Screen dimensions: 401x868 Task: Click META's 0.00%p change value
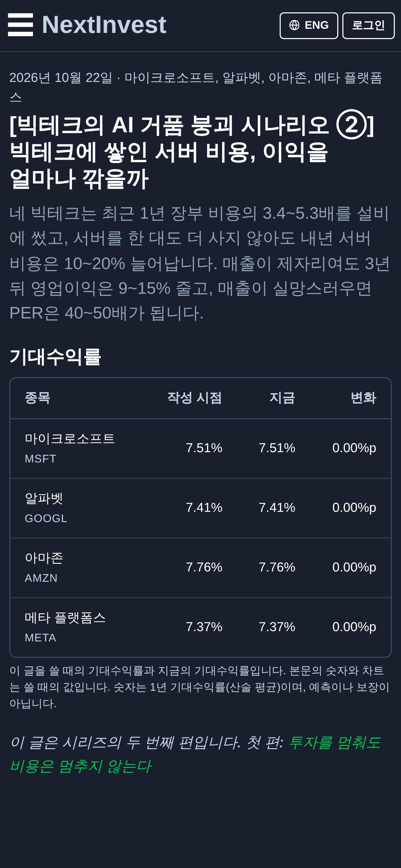tap(354, 627)
